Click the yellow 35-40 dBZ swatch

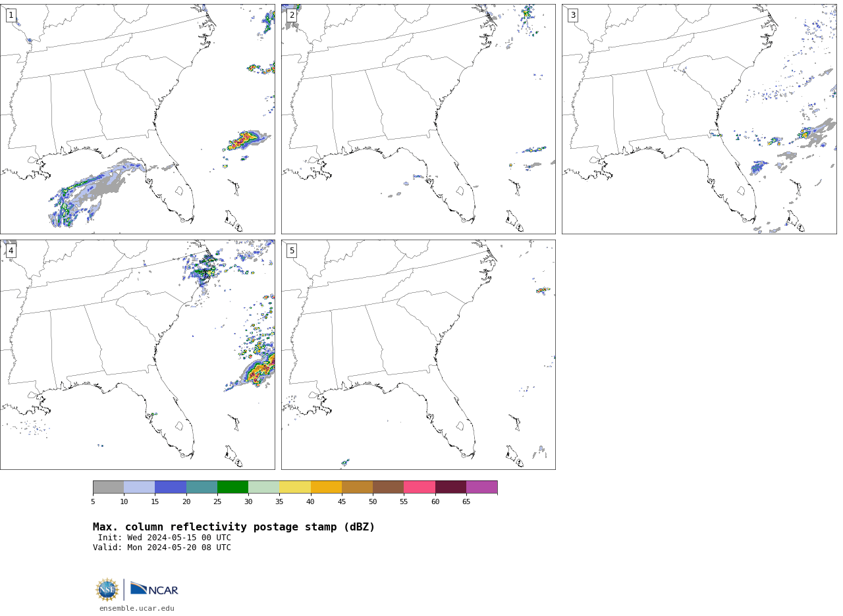[x=295, y=487]
